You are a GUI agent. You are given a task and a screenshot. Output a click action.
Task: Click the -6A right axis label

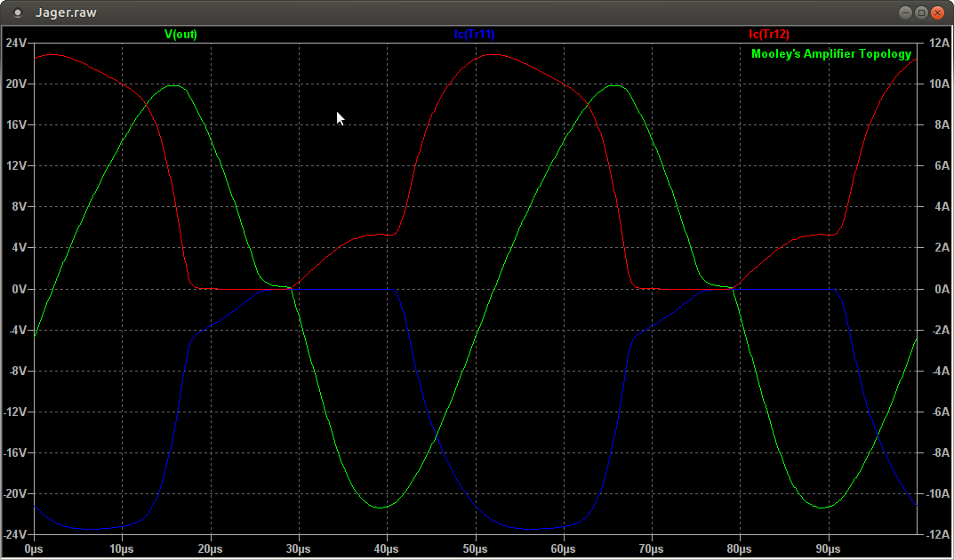coord(940,412)
